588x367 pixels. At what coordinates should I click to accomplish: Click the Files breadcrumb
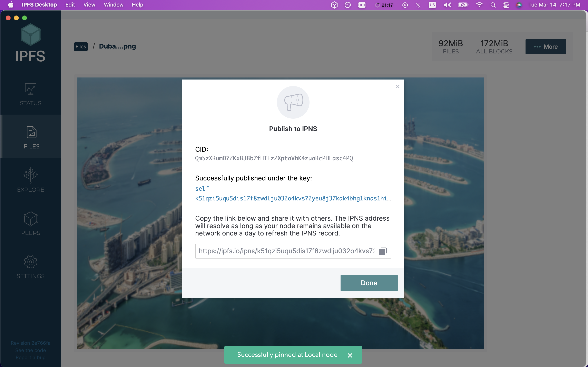[x=81, y=47]
